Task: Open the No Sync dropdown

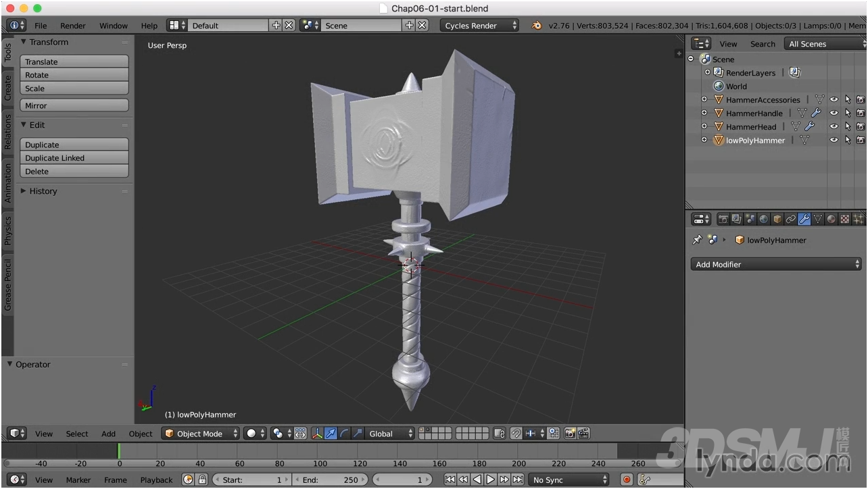Action: pos(569,480)
